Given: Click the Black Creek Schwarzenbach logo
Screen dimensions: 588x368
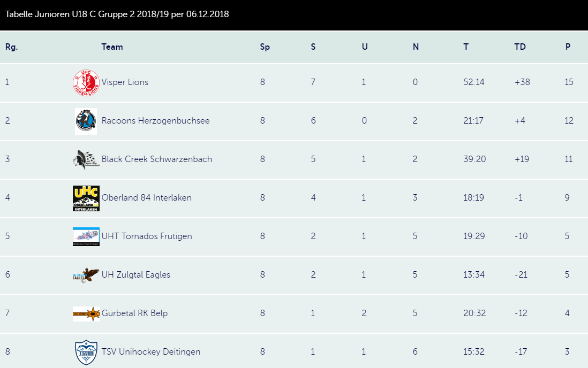Looking at the screenshot, I should click(x=86, y=159).
